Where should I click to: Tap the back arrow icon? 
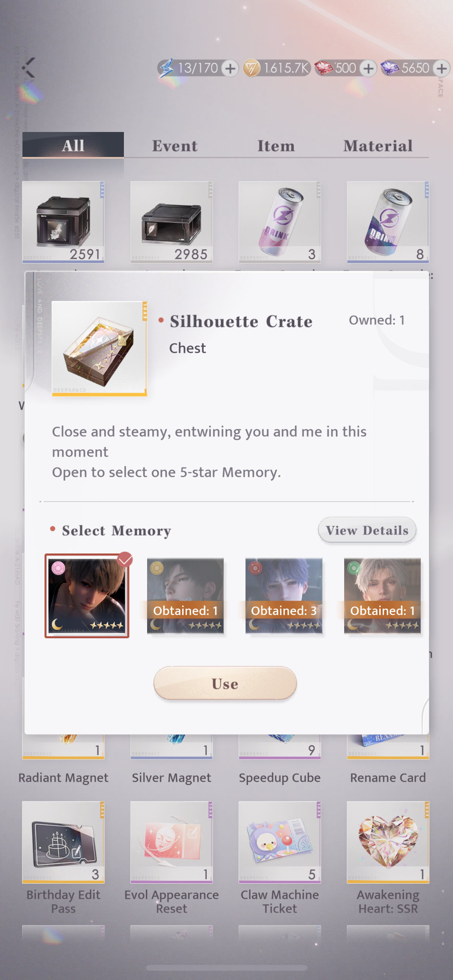[29, 68]
